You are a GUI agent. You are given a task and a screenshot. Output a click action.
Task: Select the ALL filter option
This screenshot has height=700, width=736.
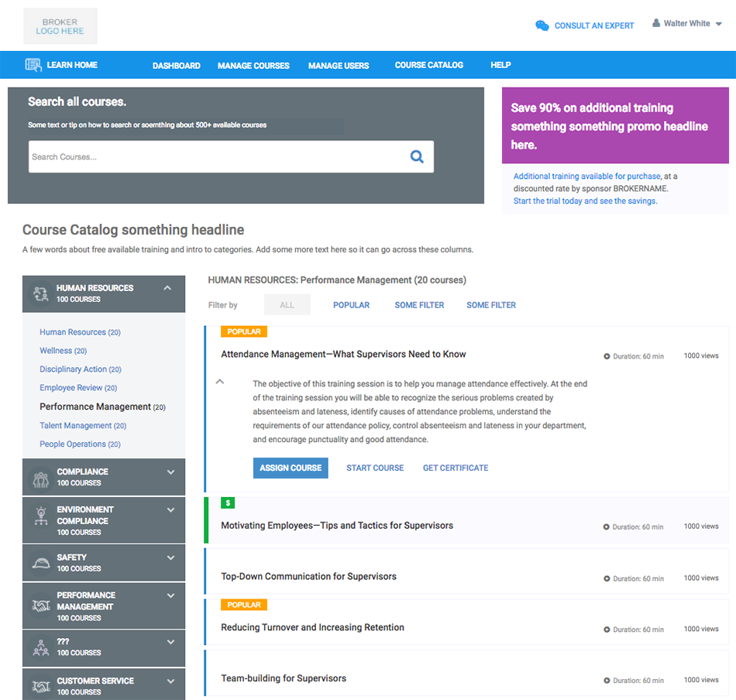(x=287, y=305)
